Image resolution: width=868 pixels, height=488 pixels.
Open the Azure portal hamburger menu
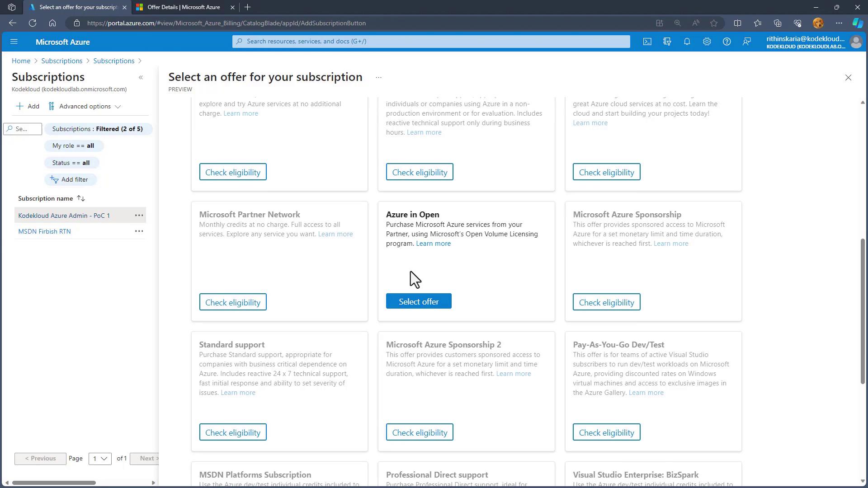pos(14,42)
